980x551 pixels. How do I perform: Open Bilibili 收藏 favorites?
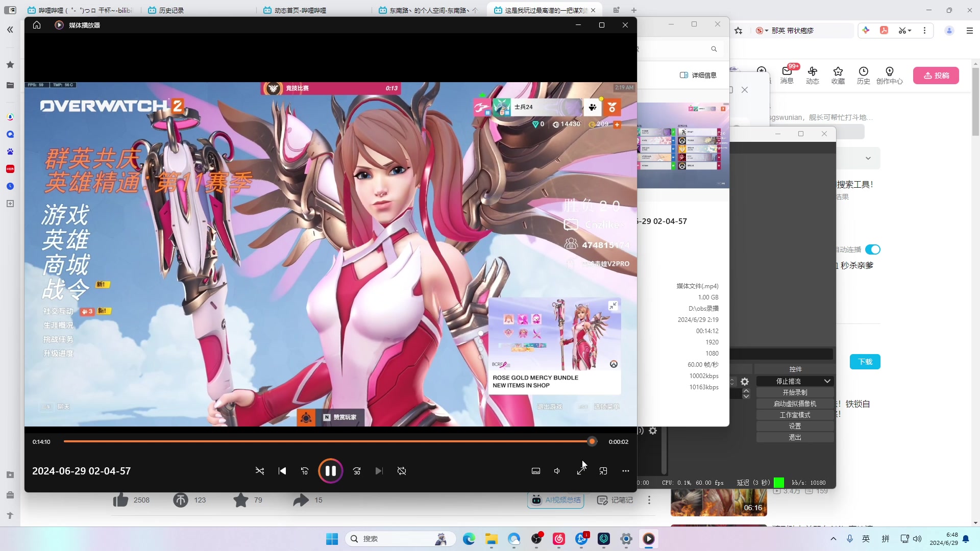pyautogui.click(x=838, y=75)
